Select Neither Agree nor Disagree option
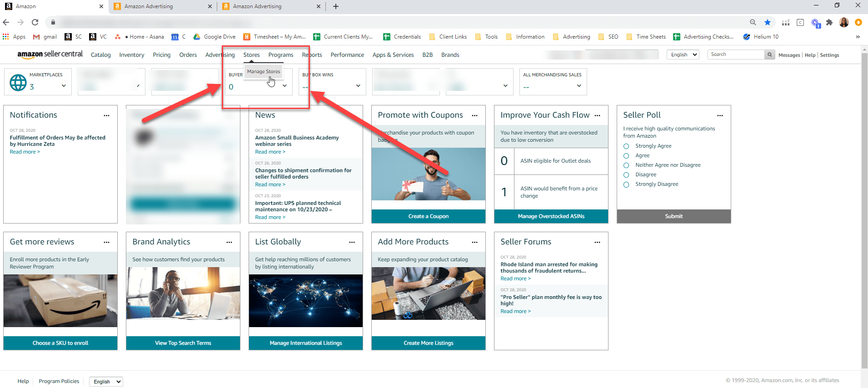 [x=626, y=165]
